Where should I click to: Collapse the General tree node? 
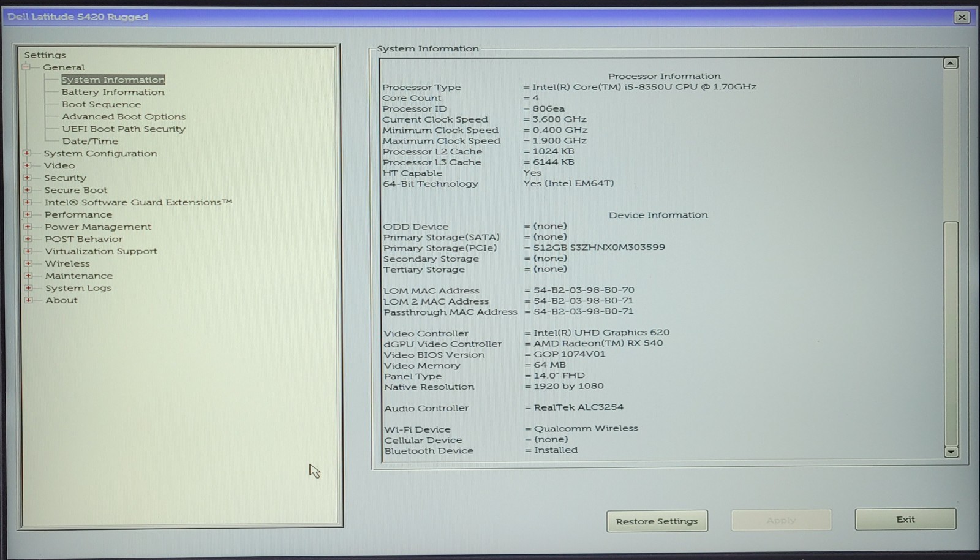point(26,67)
